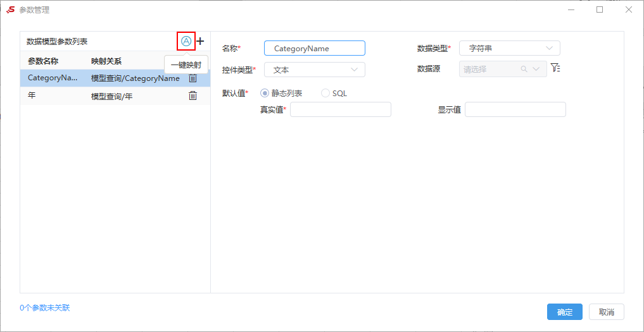Click the one-key mapping (一键映射) icon
Screen dimensions: 644x332
[186, 41]
